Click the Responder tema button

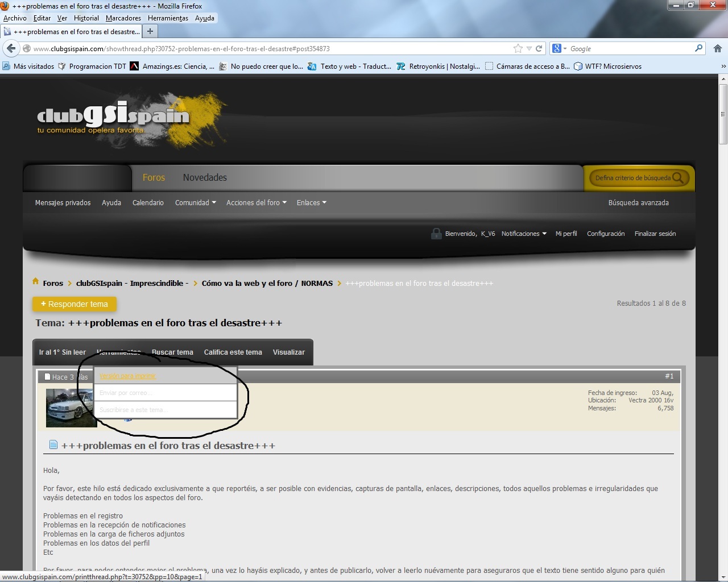pyautogui.click(x=75, y=305)
